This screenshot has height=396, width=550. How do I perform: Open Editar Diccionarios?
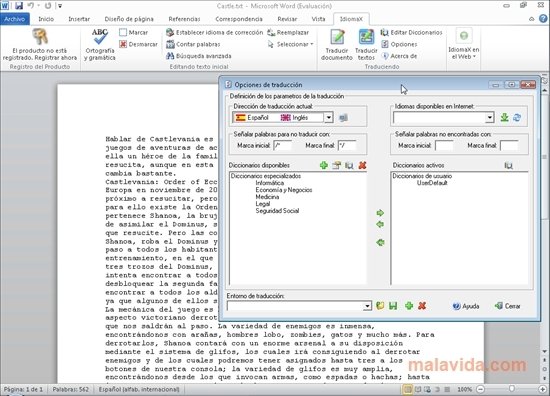(411, 33)
